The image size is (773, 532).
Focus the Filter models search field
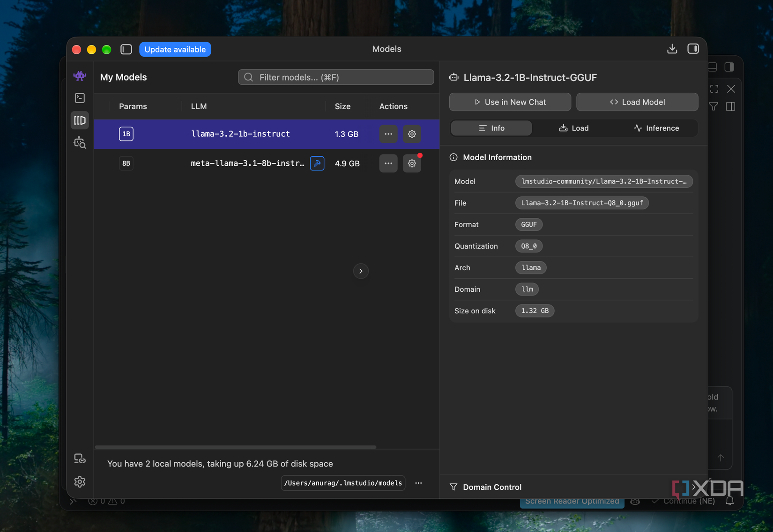click(336, 77)
